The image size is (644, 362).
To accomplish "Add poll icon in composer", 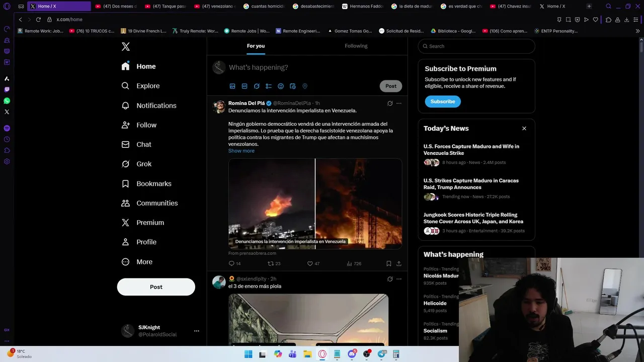I will click(269, 86).
